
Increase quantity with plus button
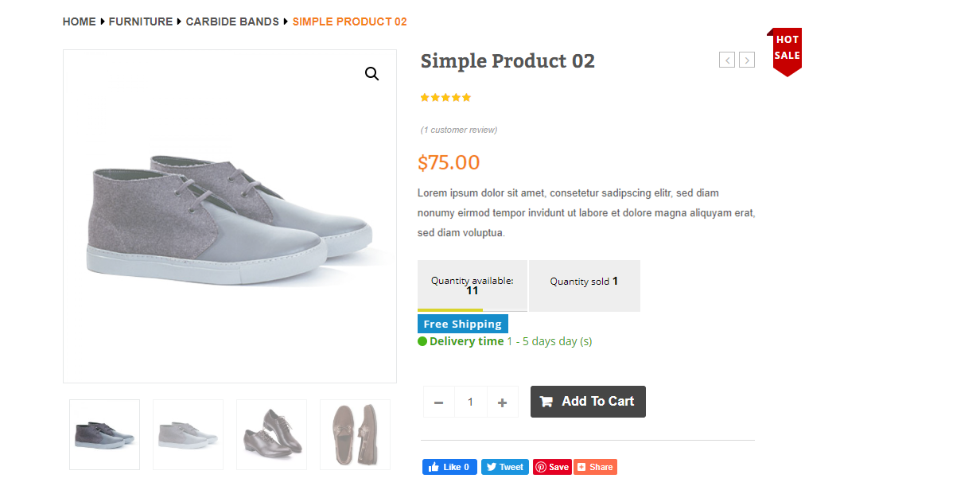502,402
